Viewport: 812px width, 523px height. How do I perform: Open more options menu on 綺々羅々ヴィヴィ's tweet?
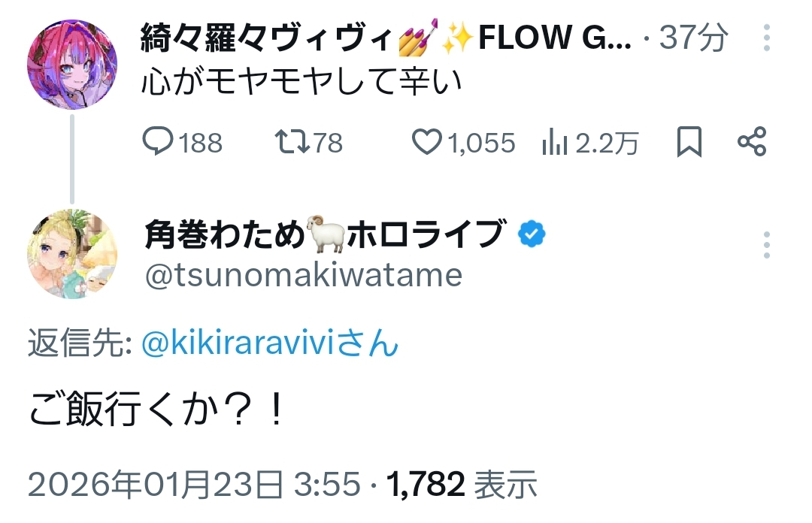[766, 37]
